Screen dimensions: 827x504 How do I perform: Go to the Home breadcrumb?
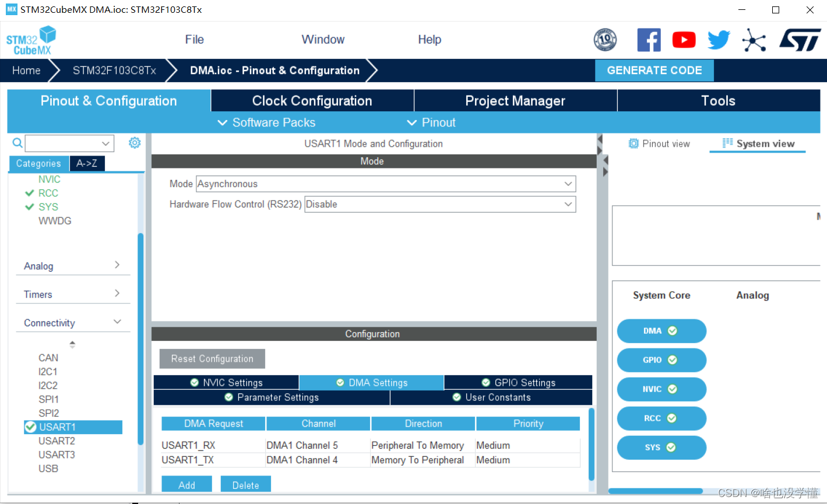tap(27, 71)
